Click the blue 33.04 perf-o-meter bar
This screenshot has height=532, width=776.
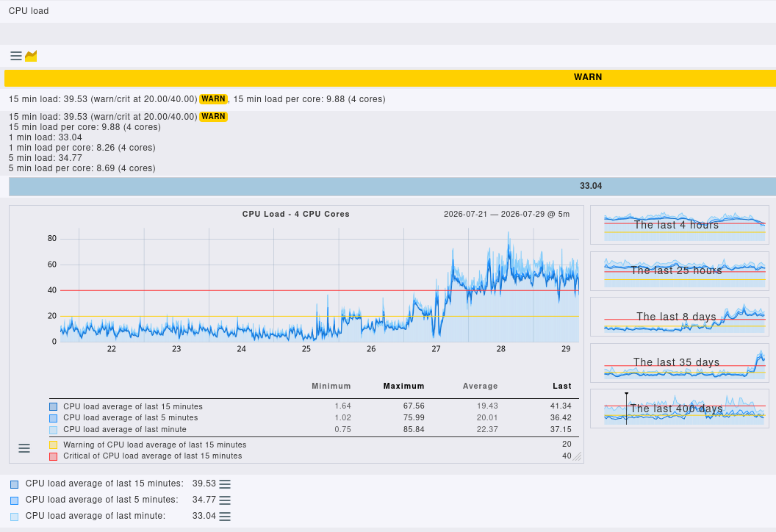[392, 186]
